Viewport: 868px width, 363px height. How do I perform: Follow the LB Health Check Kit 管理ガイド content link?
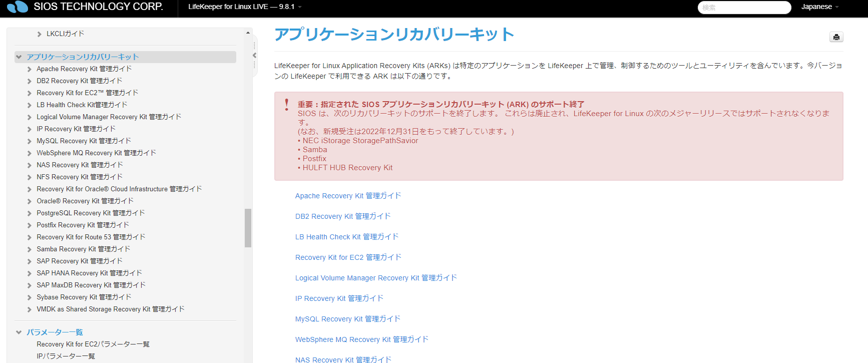[347, 237]
